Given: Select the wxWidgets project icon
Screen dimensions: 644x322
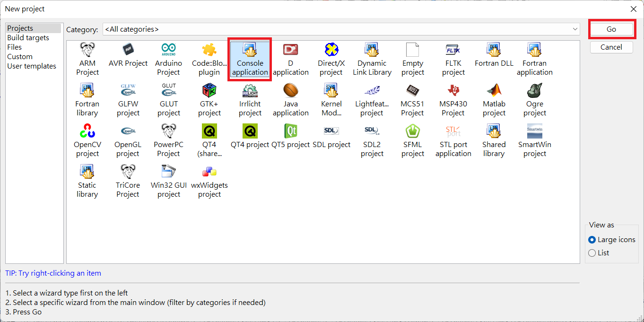Looking at the screenshot, I should pyautogui.click(x=209, y=172).
